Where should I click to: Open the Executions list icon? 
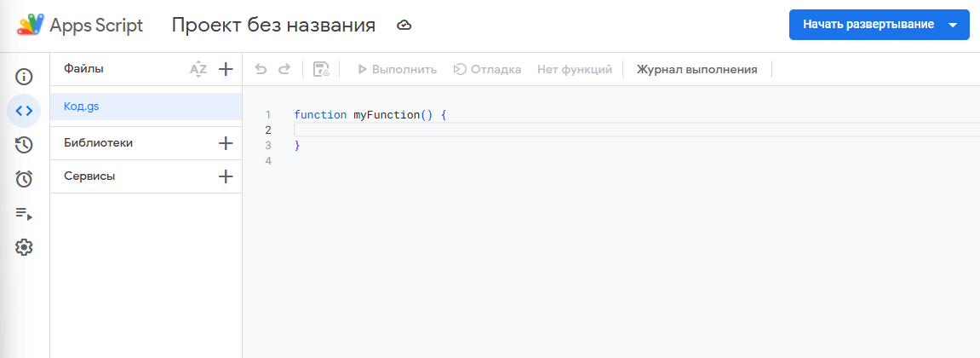(24, 213)
